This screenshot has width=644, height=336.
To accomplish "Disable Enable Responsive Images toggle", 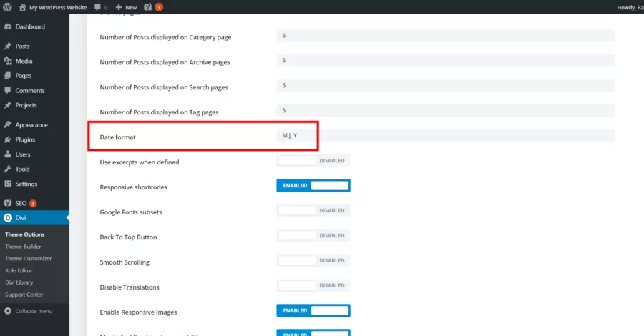I will click(x=313, y=310).
